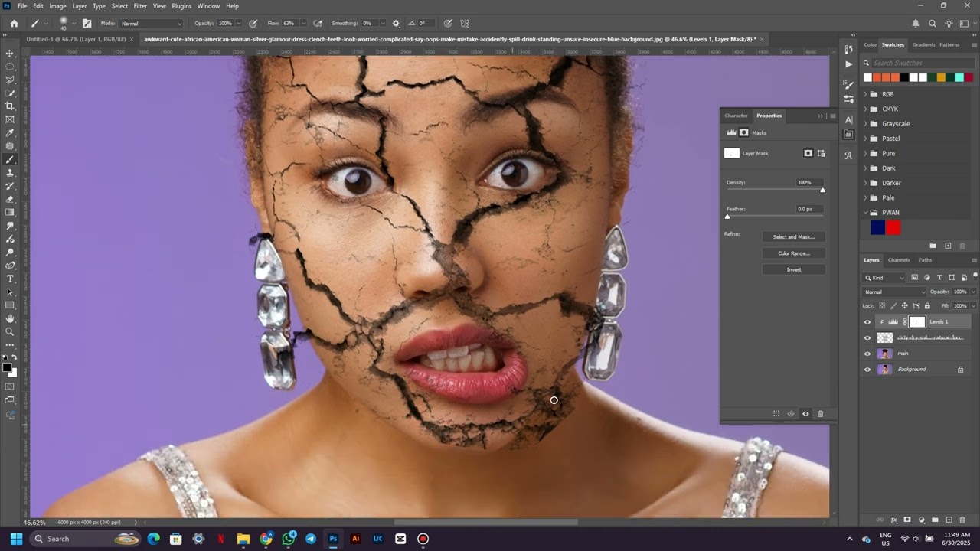Delete layer trash icon in Layers panel
980x551 pixels.
(962, 520)
